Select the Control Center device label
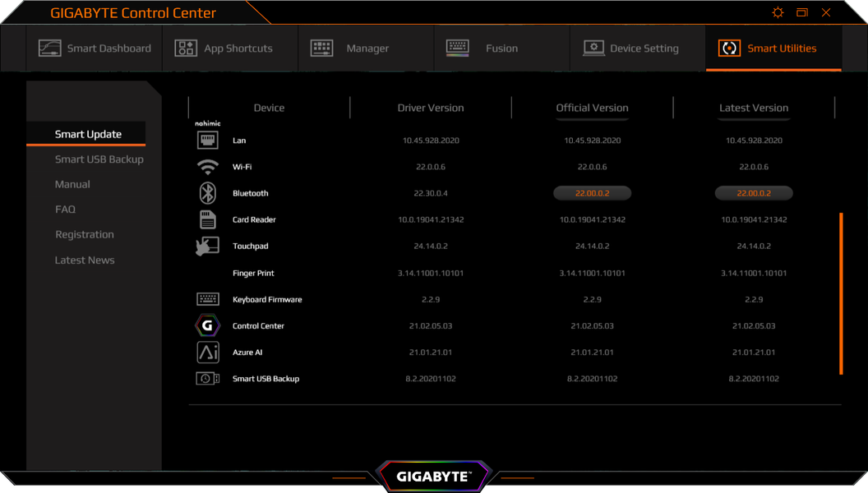Viewport: 868px width, 493px height. 259,326
